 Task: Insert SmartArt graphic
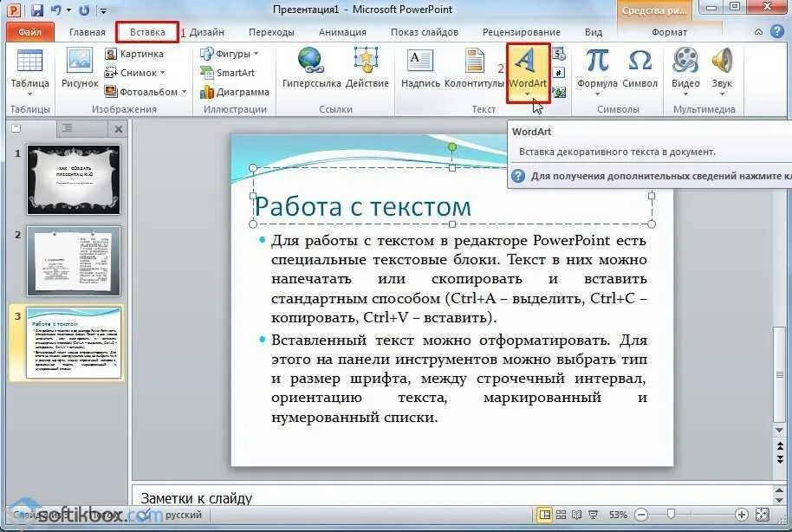pyautogui.click(x=227, y=73)
